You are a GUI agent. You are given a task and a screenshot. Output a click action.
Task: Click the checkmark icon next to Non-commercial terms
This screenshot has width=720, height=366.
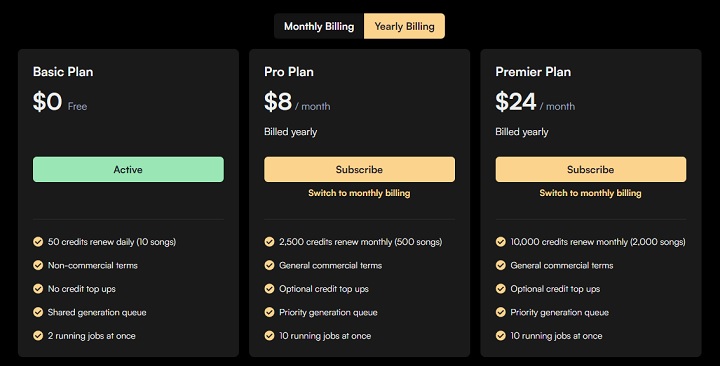38,265
